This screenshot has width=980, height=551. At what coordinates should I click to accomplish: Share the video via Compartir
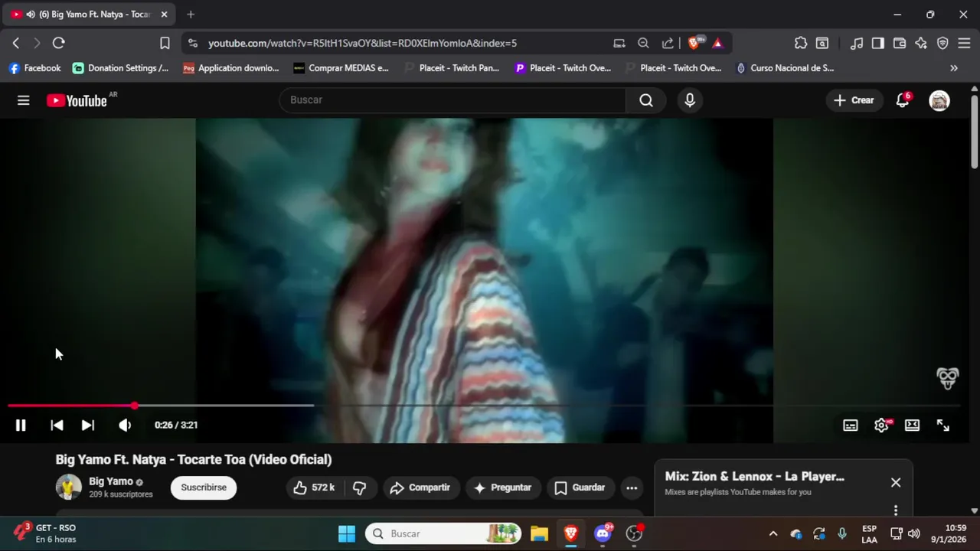point(420,487)
